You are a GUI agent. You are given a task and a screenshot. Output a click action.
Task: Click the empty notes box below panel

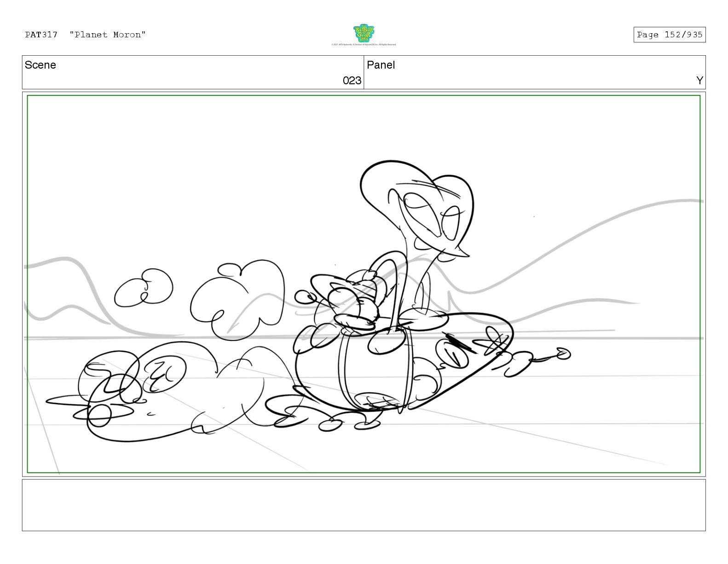pos(364,505)
